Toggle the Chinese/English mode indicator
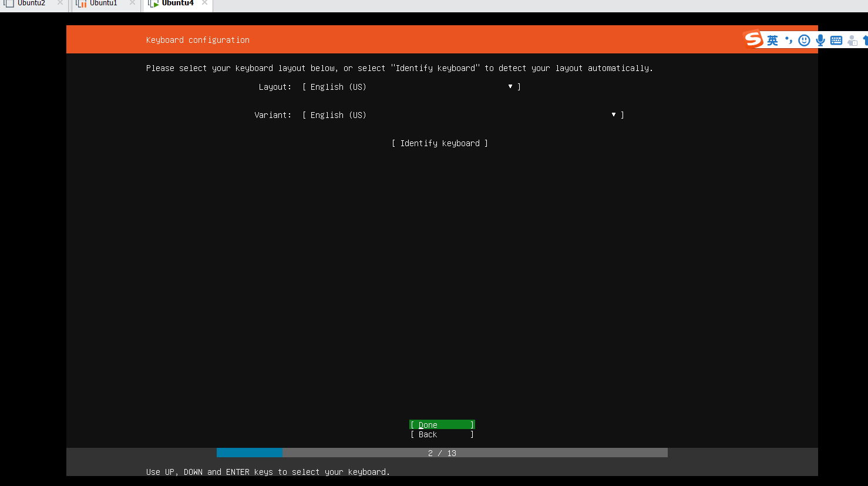Viewport: 868px width, 486px height. [772, 40]
